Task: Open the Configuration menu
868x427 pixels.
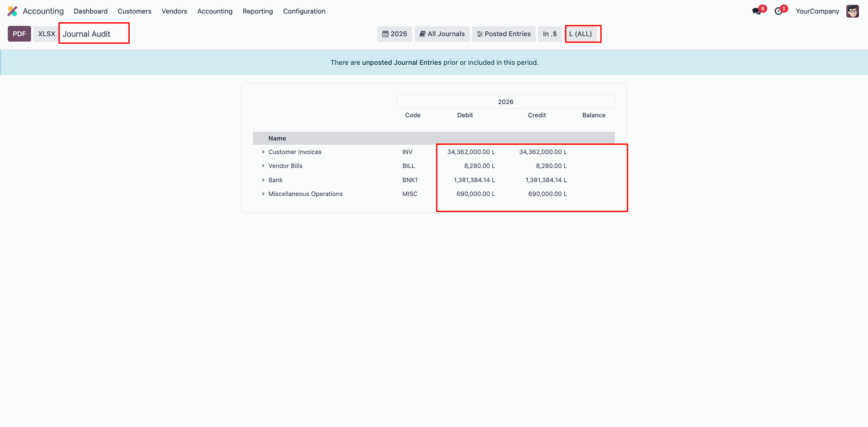Action: 304,11
